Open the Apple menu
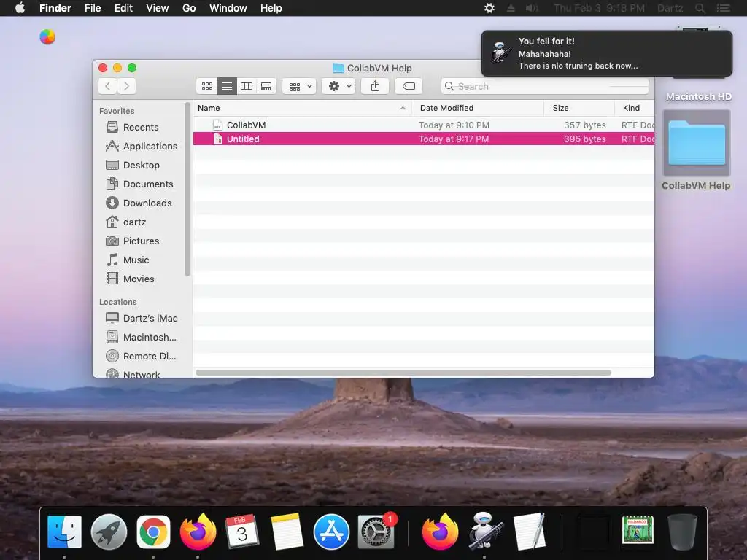Viewport: 747px width, 560px height. pyautogui.click(x=20, y=8)
